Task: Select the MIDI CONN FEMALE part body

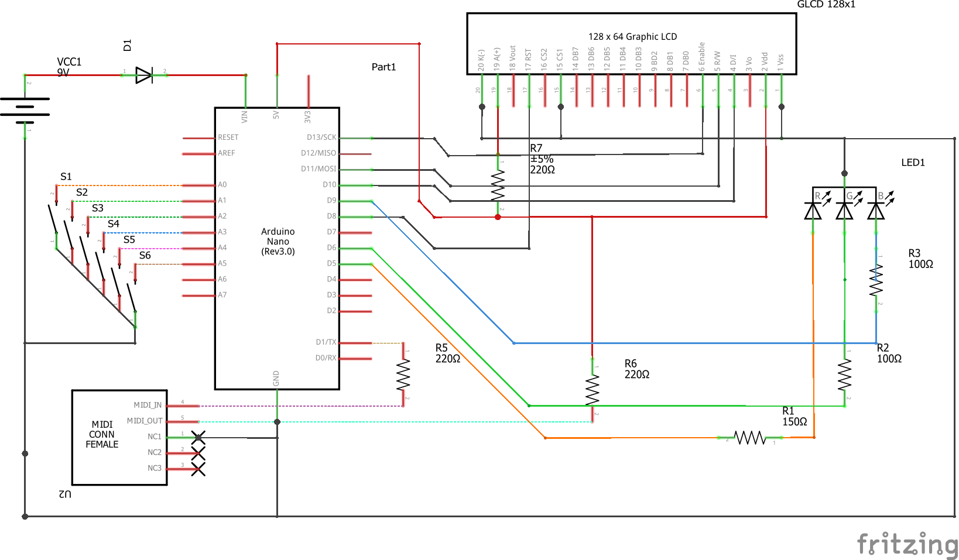Action: pyautogui.click(x=119, y=437)
